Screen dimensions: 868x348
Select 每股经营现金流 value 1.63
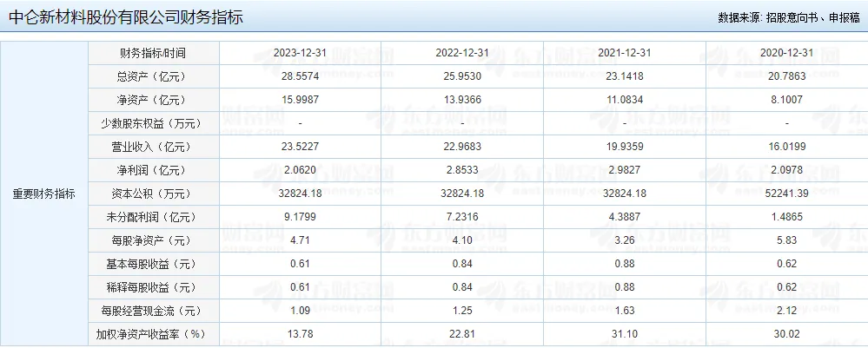click(x=625, y=311)
